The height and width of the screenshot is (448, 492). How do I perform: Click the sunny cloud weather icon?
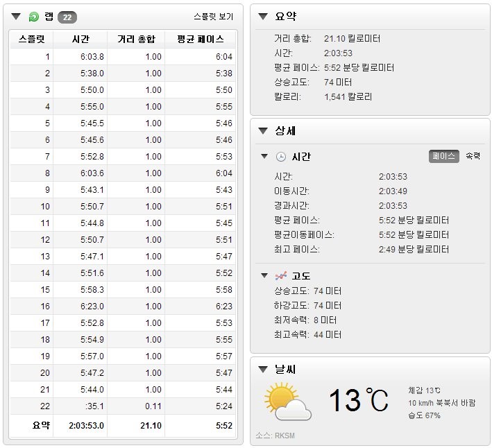pyautogui.click(x=287, y=402)
